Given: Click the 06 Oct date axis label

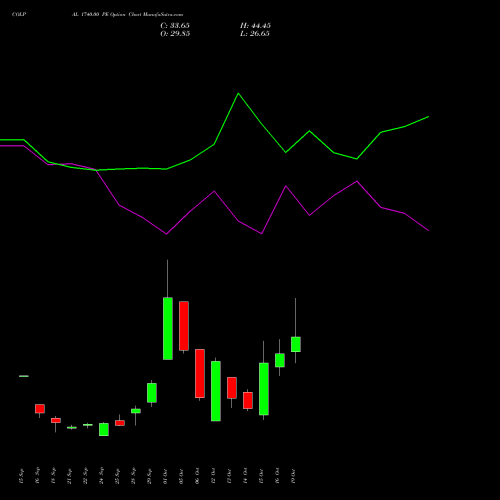Looking at the screenshot, I should pyautogui.click(x=198, y=476).
